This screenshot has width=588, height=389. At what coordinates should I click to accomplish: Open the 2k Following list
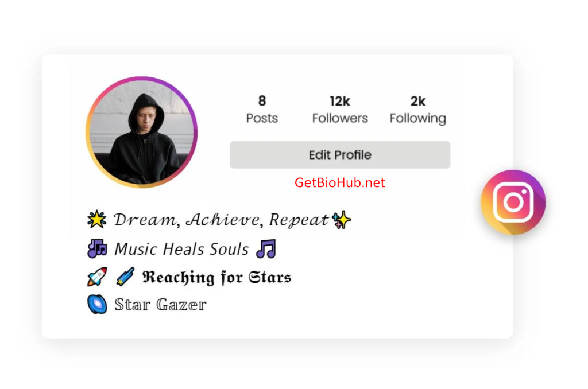(418, 110)
